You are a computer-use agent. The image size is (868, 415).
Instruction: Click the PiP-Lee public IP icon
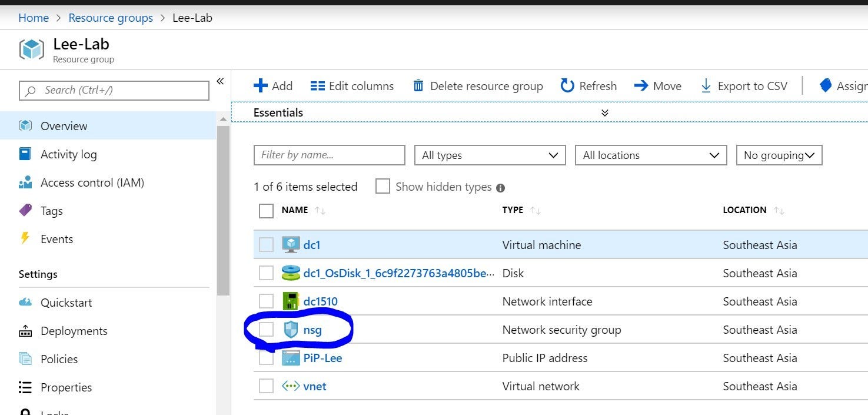tap(291, 357)
